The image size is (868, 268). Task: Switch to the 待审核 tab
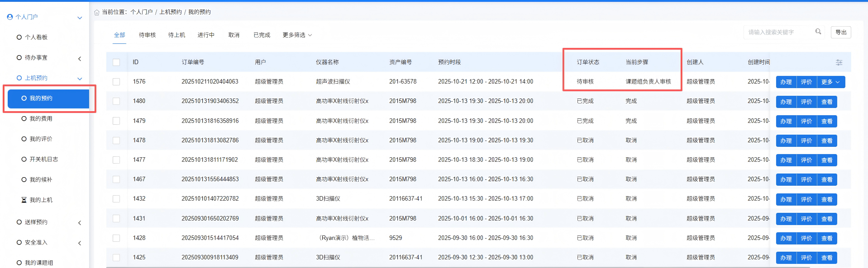tap(147, 35)
